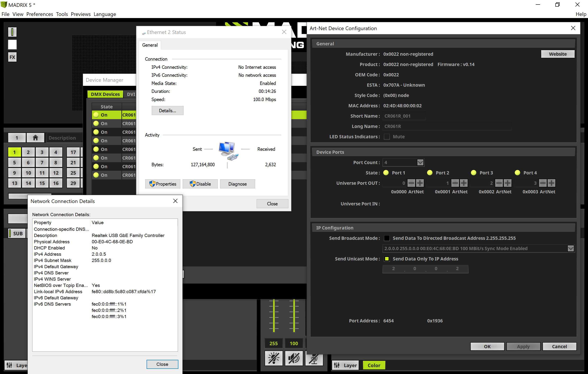The width and height of the screenshot is (588, 374).
Task: Click Cancel in Art-Net Device Configuration
Action: pos(559,346)
